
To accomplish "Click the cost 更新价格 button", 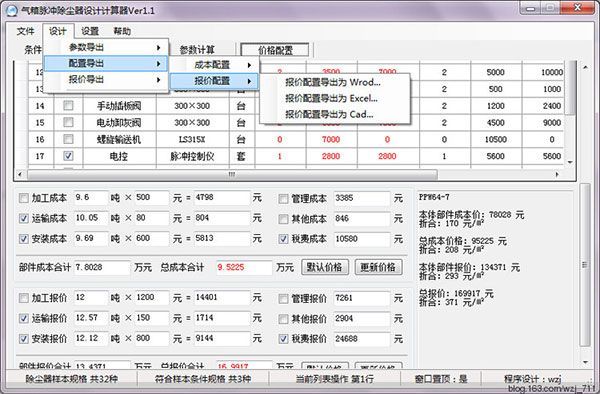I will point(378,267).
